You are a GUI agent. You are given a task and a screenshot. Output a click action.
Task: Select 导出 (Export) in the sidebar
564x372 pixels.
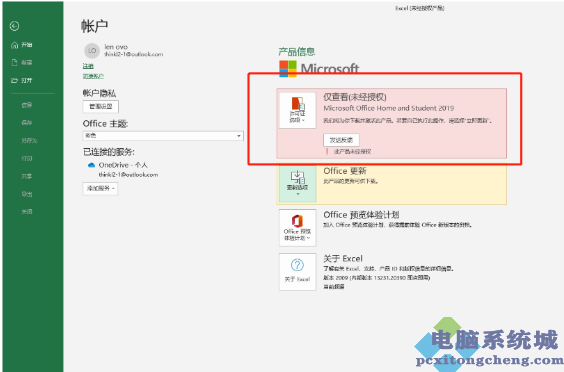point(27,194)
